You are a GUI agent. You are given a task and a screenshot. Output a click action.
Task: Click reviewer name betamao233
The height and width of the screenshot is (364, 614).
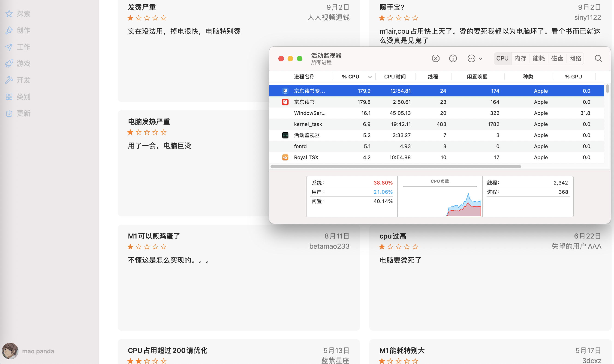[x=329, y=246]
